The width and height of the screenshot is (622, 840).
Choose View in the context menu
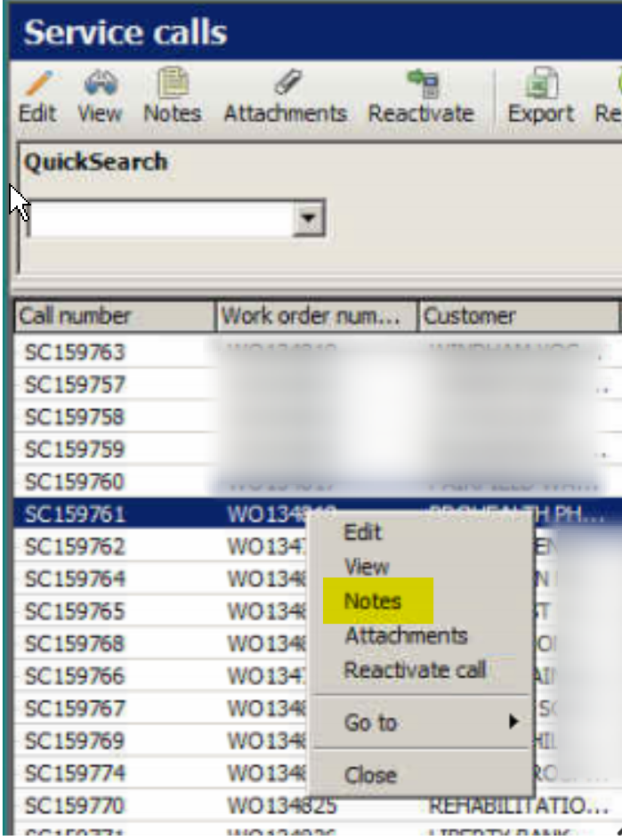click(367, 567)
